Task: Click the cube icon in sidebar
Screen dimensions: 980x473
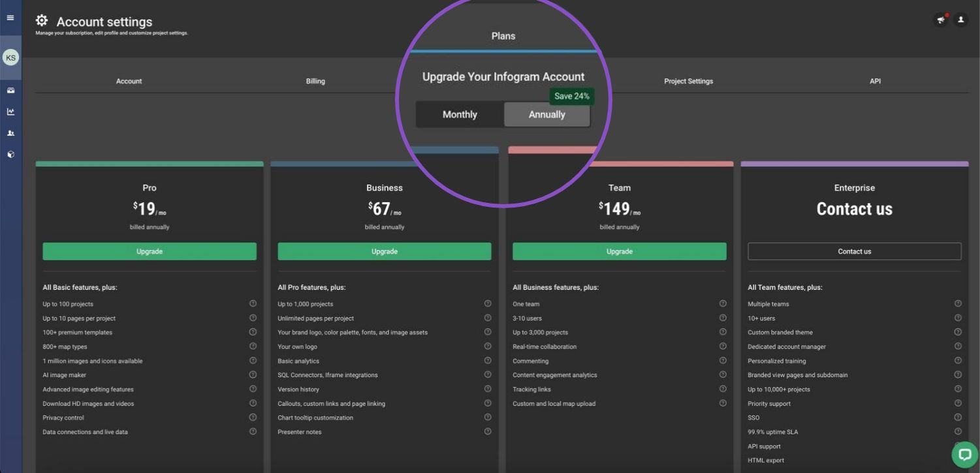Action: click(10, 155)
